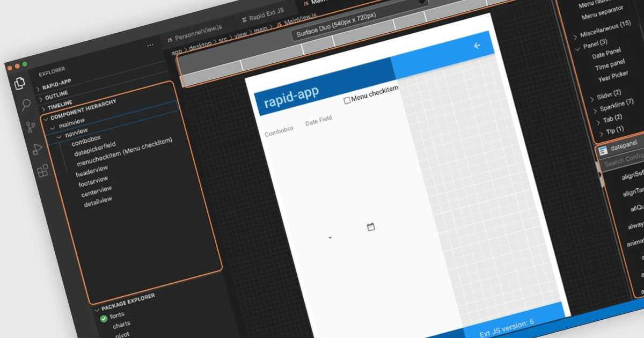Click the Rapid Ext JS tab icon

click(245, 19)
